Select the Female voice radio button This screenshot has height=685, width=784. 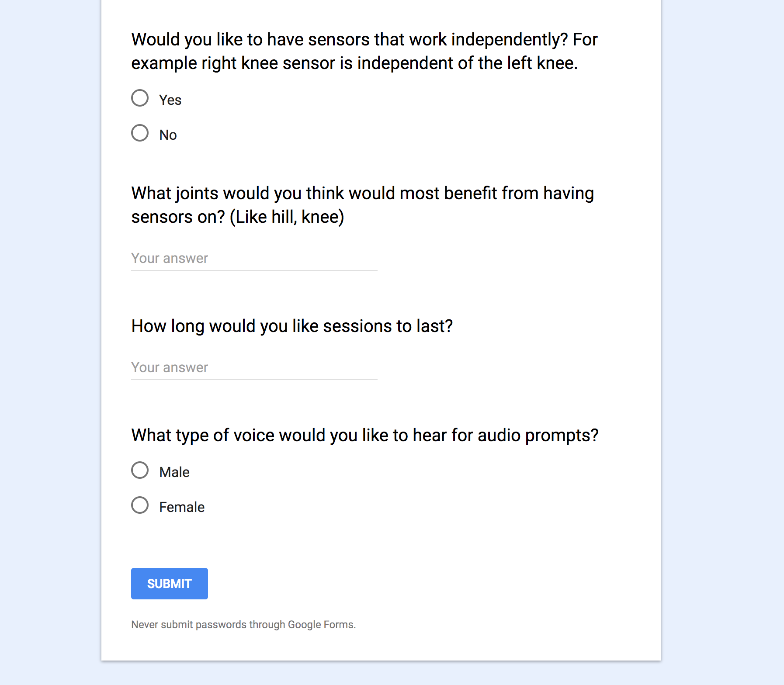(140, 505)
